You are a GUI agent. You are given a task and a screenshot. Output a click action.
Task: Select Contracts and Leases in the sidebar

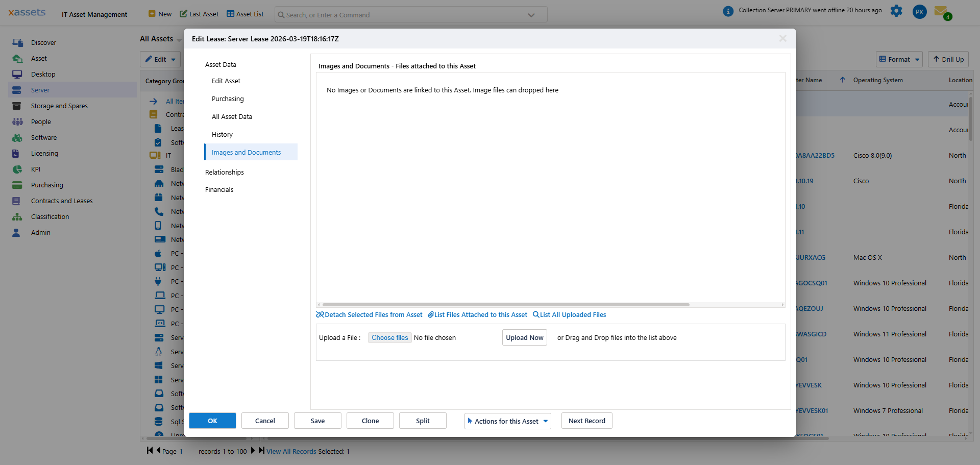(x=62, y=201)
